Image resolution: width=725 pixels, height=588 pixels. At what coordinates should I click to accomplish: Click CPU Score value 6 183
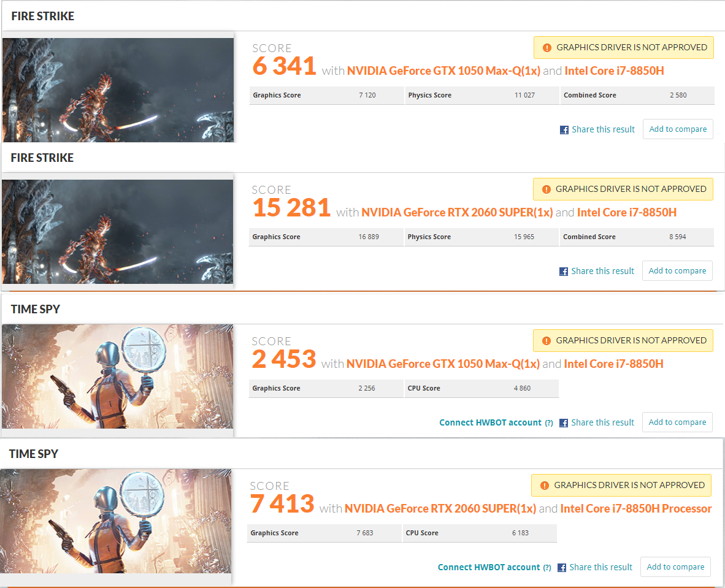[x=520, y=533]
